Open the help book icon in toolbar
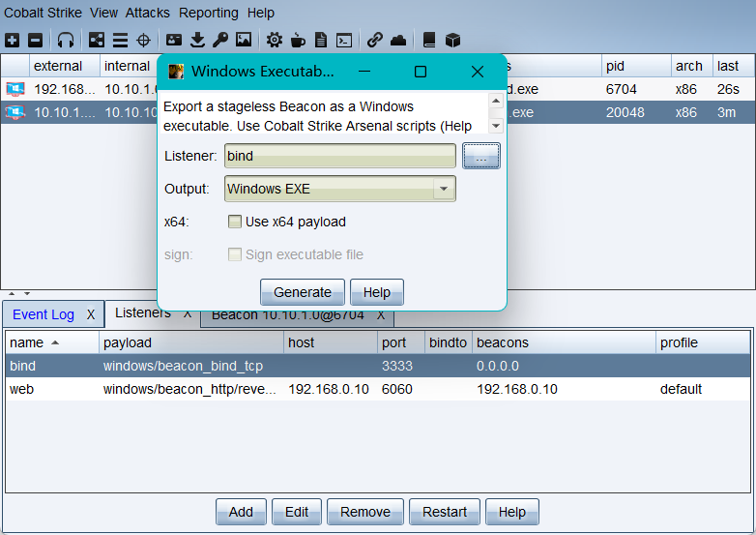Image resolution: width=756 pixels, height=535 pixels. pos(429,40)
